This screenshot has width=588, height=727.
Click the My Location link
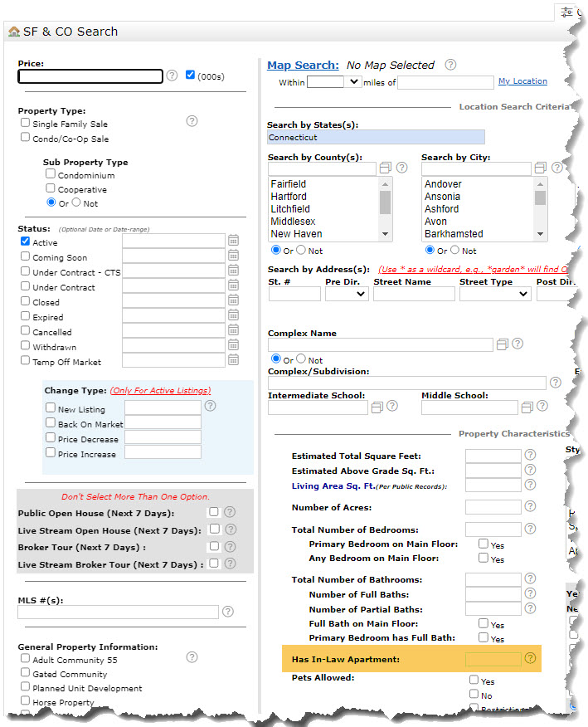[522, 81]
